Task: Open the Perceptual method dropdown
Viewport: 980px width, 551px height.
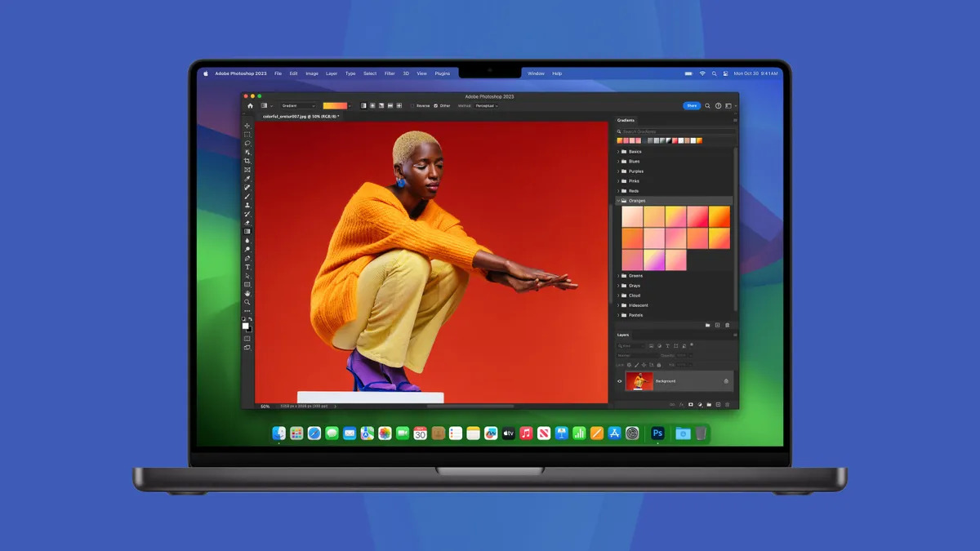Action: [484, 105]
